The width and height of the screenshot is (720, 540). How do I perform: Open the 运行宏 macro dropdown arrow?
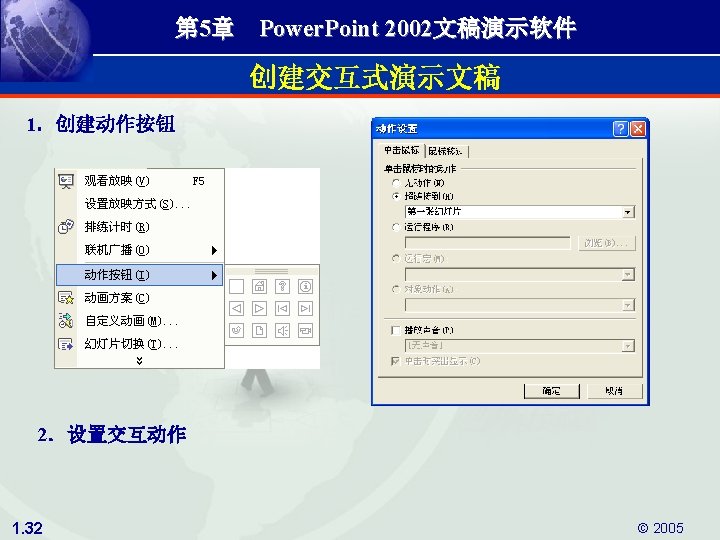pos(628,275)
